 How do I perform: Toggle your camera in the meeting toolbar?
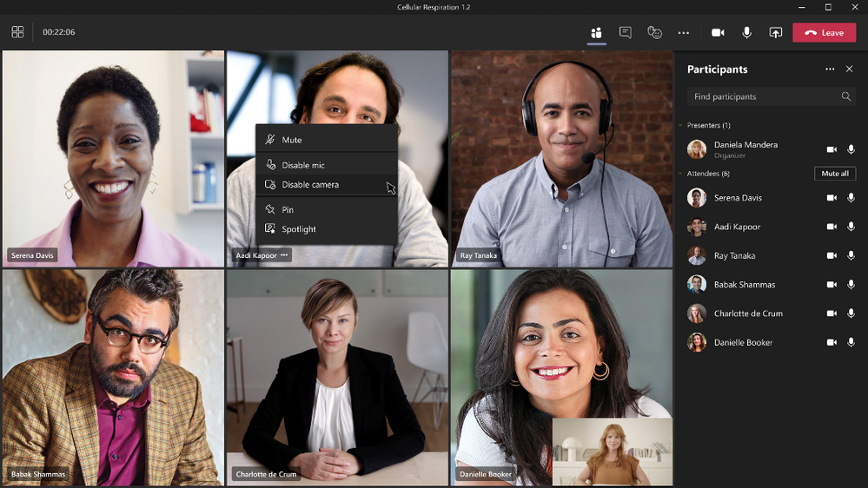718,33
